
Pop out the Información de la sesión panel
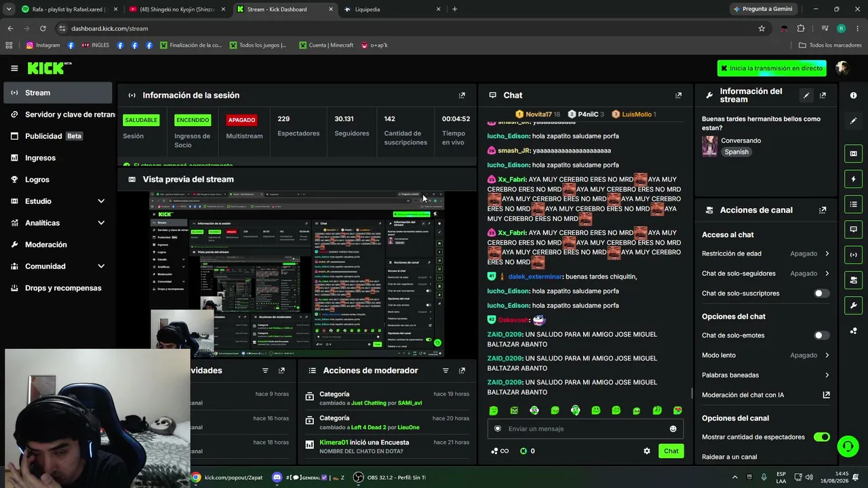coord(462,96)
